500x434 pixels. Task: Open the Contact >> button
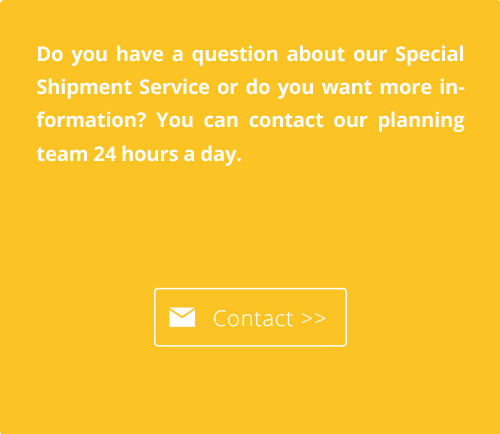pyautogui.click(x=250, y=317)
